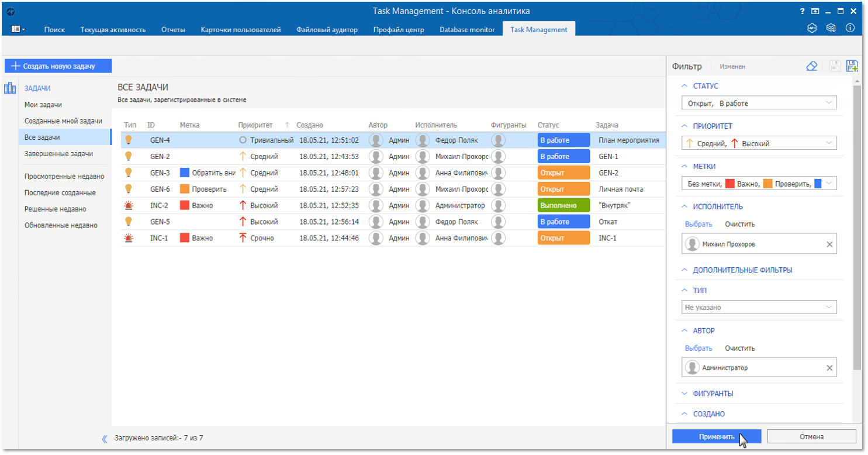Save filter as new with plus icon

[852, 66]
